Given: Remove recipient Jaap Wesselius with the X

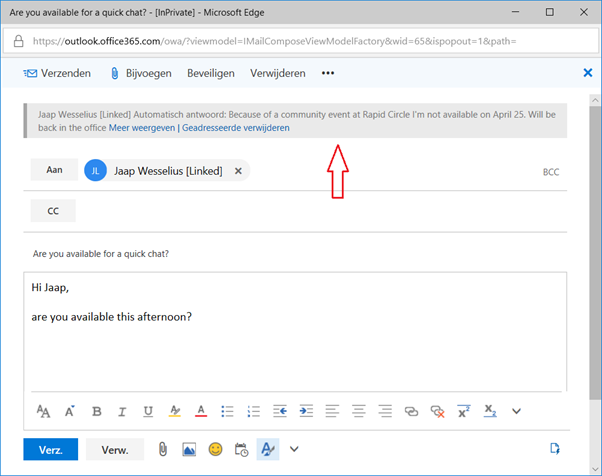Looking at the screenshot, I should [238, 171].
